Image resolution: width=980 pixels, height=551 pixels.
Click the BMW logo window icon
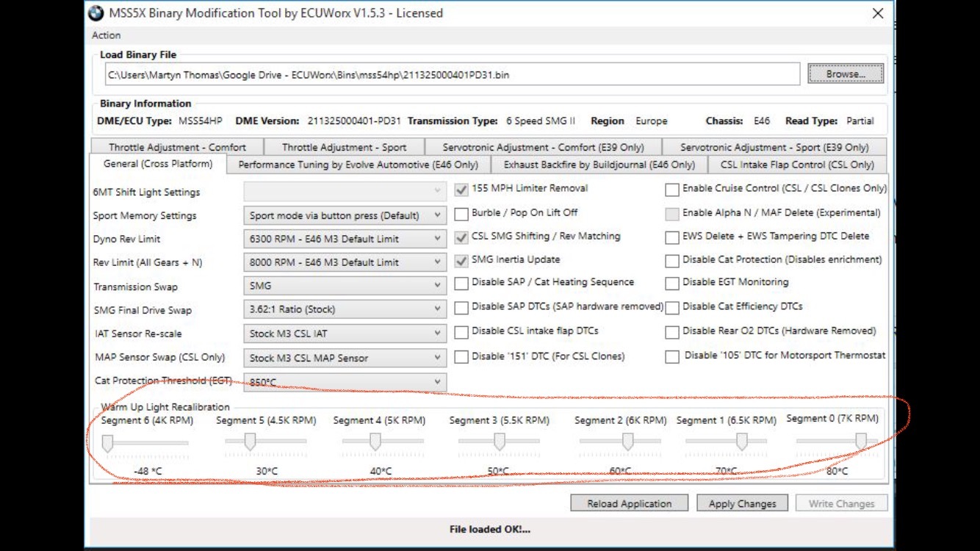[96, 13]
